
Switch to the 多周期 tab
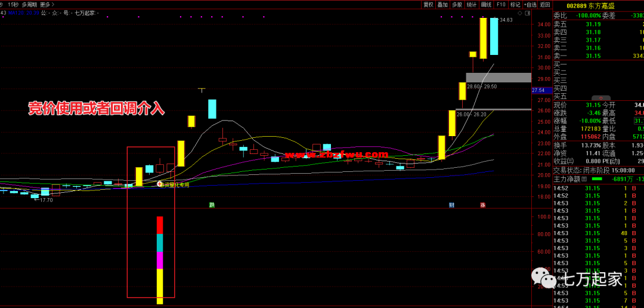29,5
